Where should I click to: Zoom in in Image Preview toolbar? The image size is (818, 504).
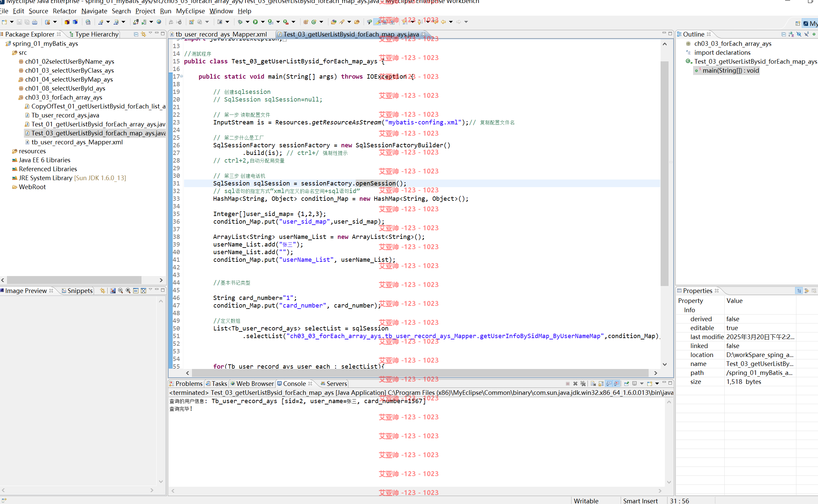pos(128,291)
